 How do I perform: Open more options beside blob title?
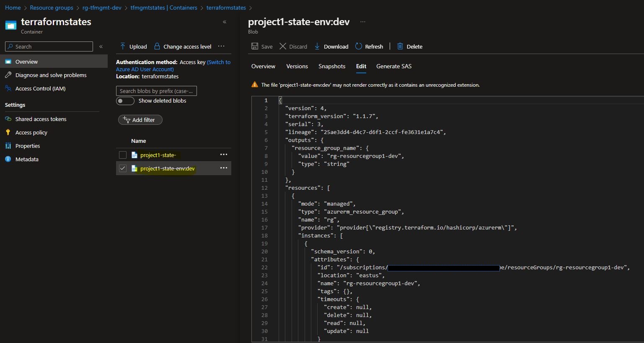pyautogui.click(x=363, y=22)
